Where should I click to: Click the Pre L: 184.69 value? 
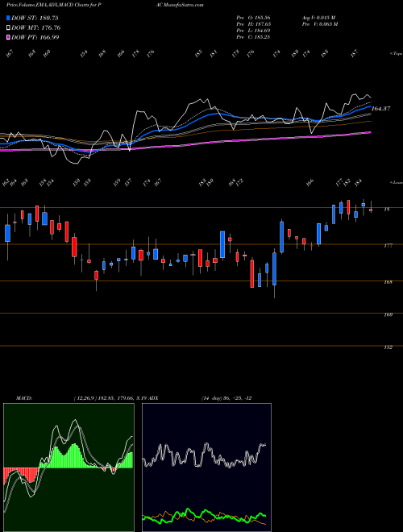click(x=253, y=31)
